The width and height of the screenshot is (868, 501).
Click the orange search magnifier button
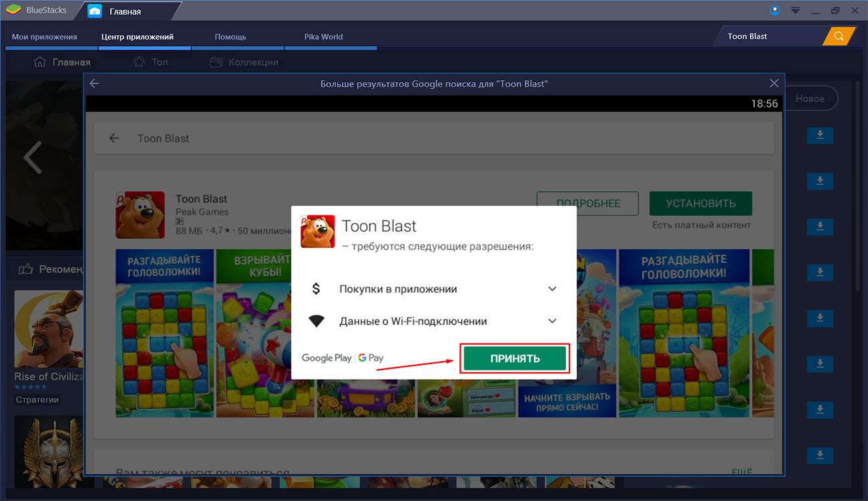[839, 36]
